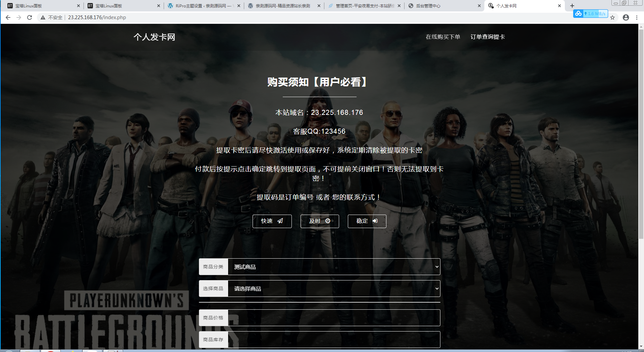Click the 本站域名：23.225.168.176 text
This screenshot has height=352, width=644.
(x=319, y=113)
